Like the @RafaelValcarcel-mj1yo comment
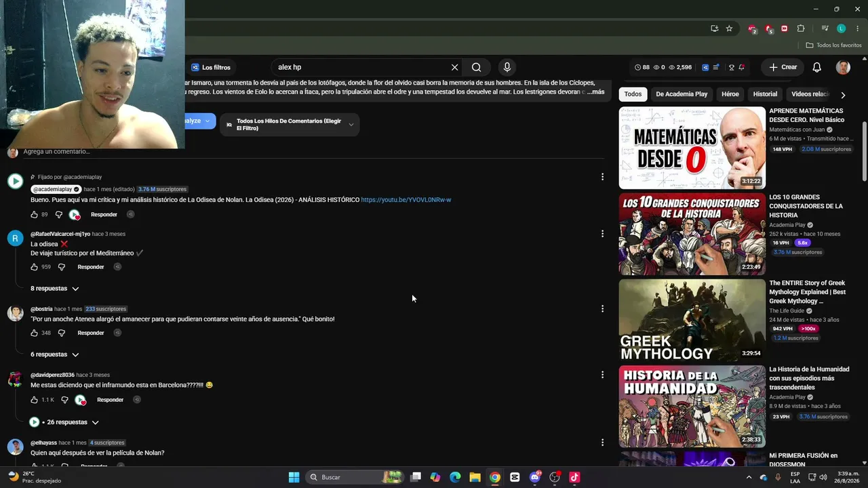 [35, 267]
